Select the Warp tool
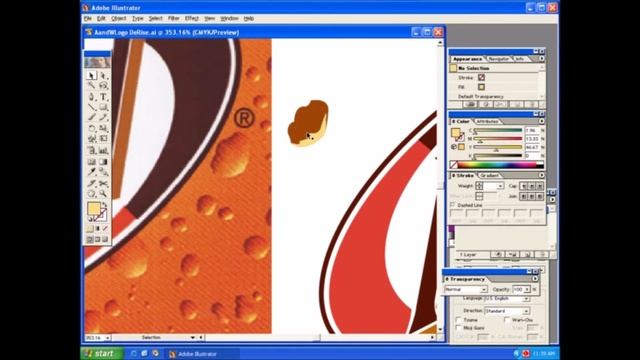640x360 pixels. (92, 139)
